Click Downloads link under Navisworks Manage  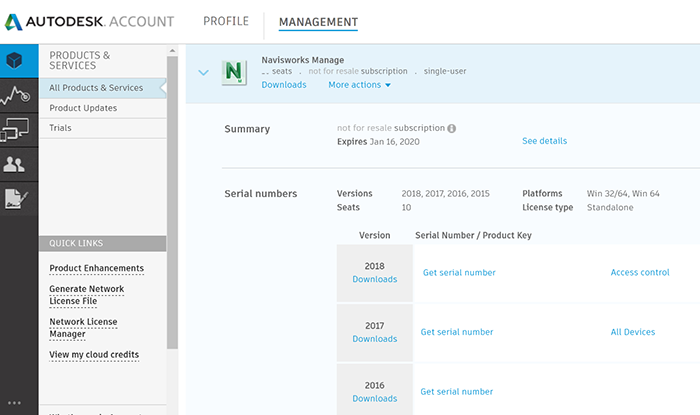pyautogui.click(x=284, y=85)
